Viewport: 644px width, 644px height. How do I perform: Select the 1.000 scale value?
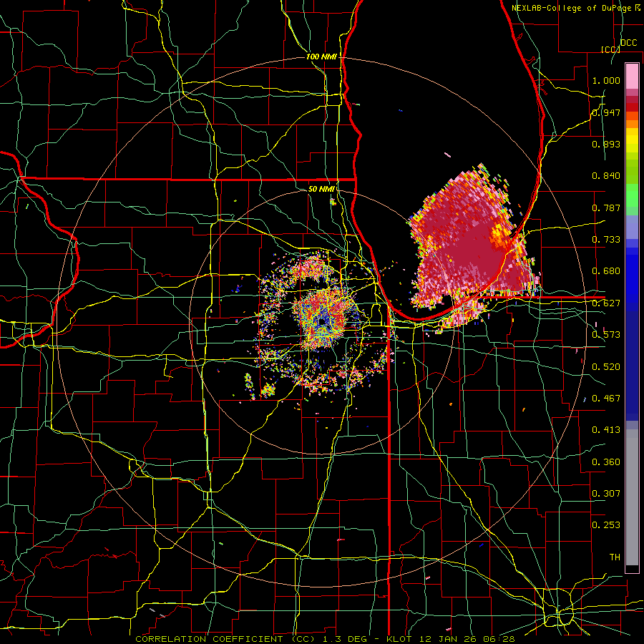tap(606, 80)
